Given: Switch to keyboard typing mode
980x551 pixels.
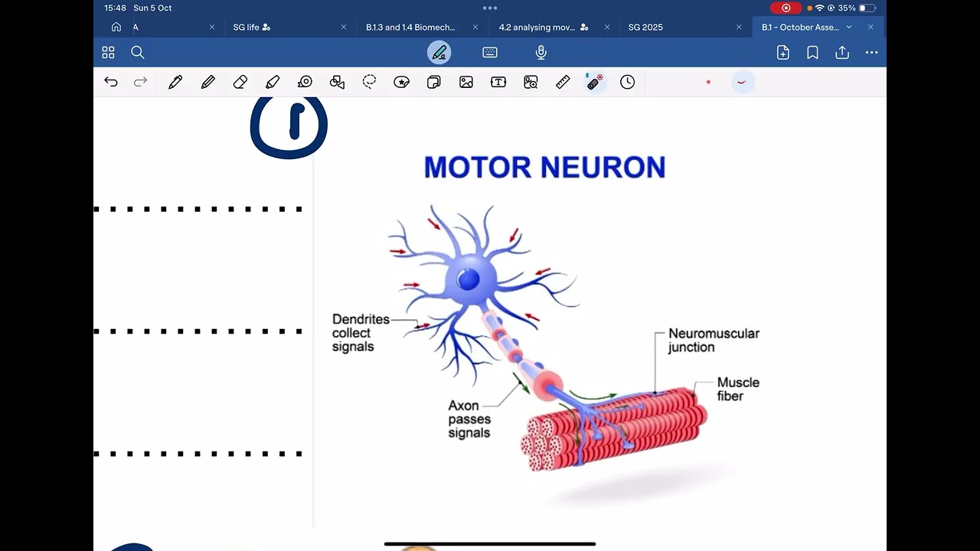Looking at the screenshot, I should (x=490, y=52).
